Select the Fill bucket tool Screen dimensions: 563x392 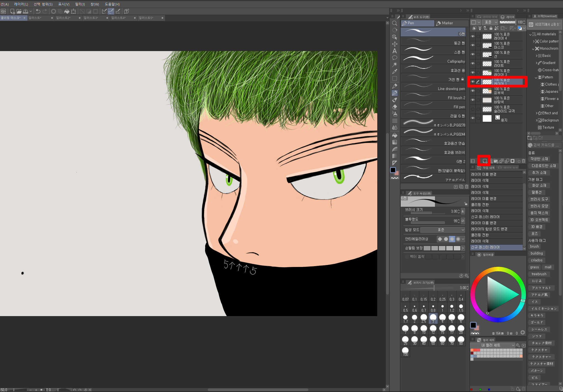395,135
